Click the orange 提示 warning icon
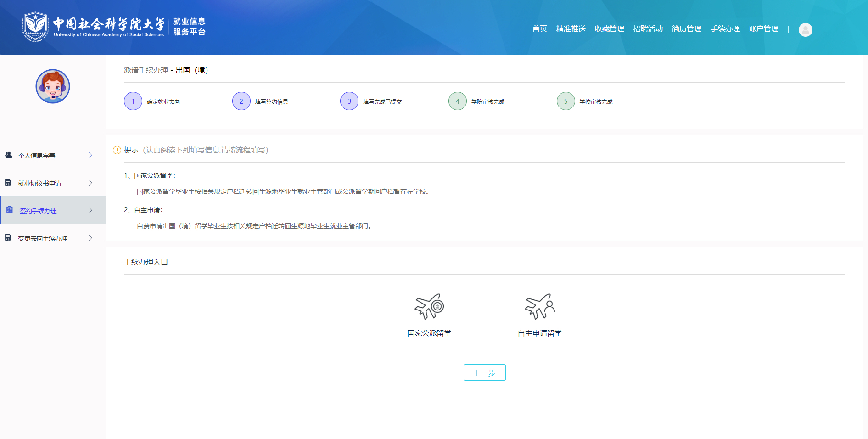Image resolution: width=868 pixels, height=439 pixels. pos(117,150)
